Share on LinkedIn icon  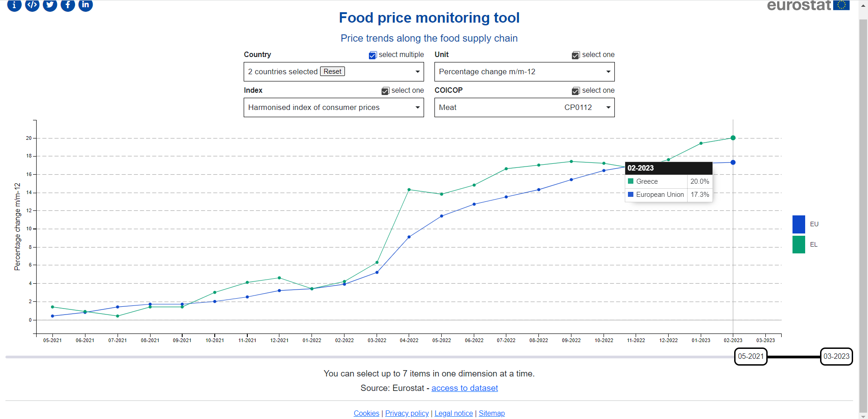click(85, 5)
